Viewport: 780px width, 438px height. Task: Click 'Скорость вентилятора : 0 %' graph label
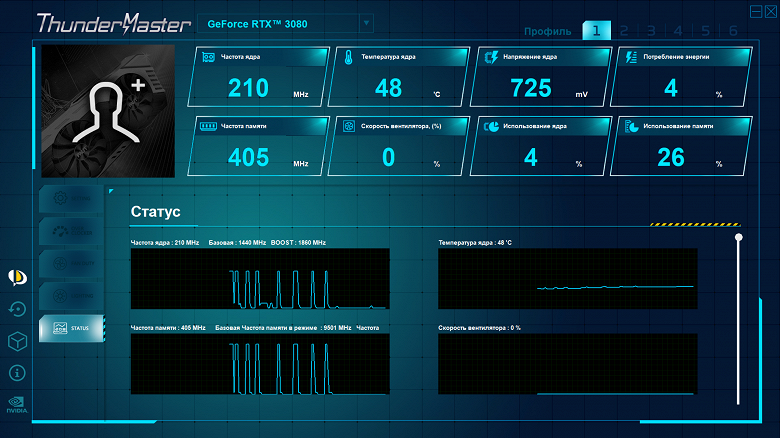[x=480, y=328]
